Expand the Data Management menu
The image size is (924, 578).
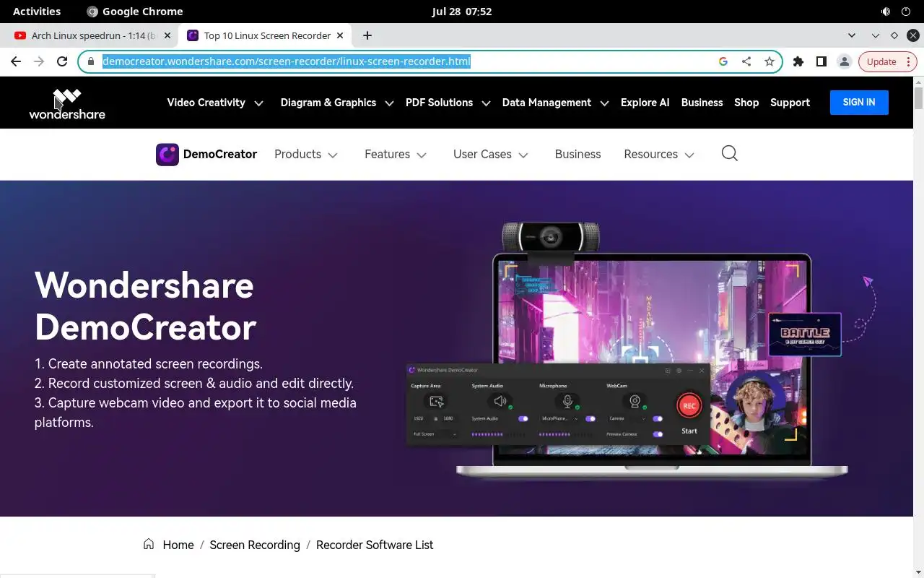pos(556,103)
